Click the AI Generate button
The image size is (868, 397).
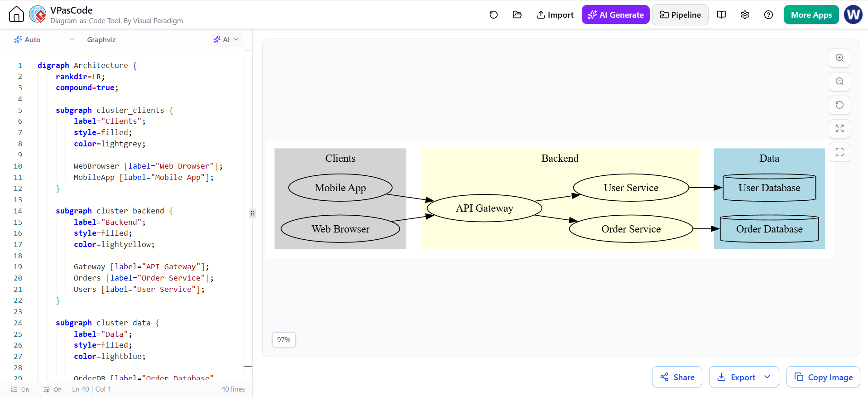click(x=616, y=15)
